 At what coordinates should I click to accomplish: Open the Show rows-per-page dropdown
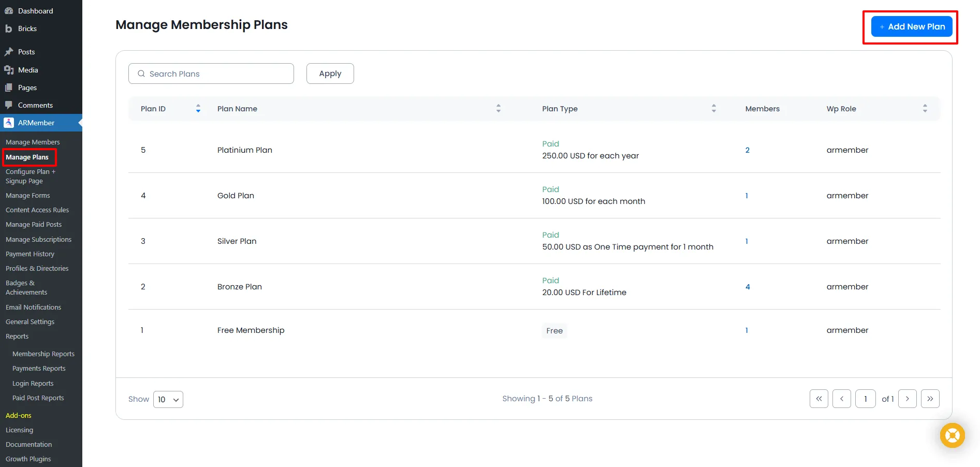(x=168, y=399)
